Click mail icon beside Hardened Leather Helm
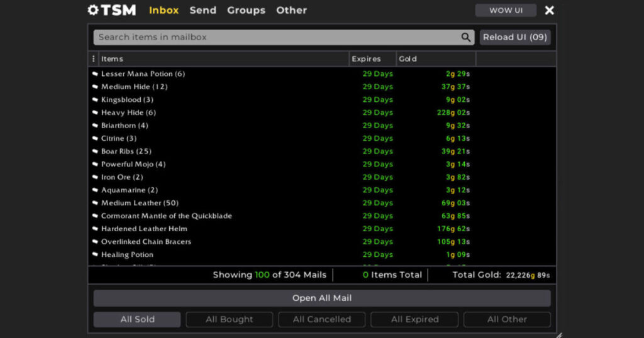 click(x=95, y=229)
